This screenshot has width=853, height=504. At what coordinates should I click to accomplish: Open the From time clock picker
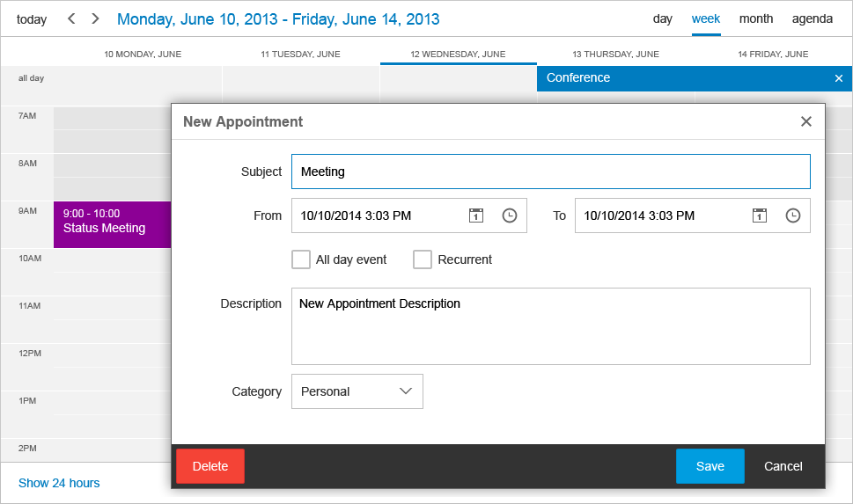click(x=510, y=215)
